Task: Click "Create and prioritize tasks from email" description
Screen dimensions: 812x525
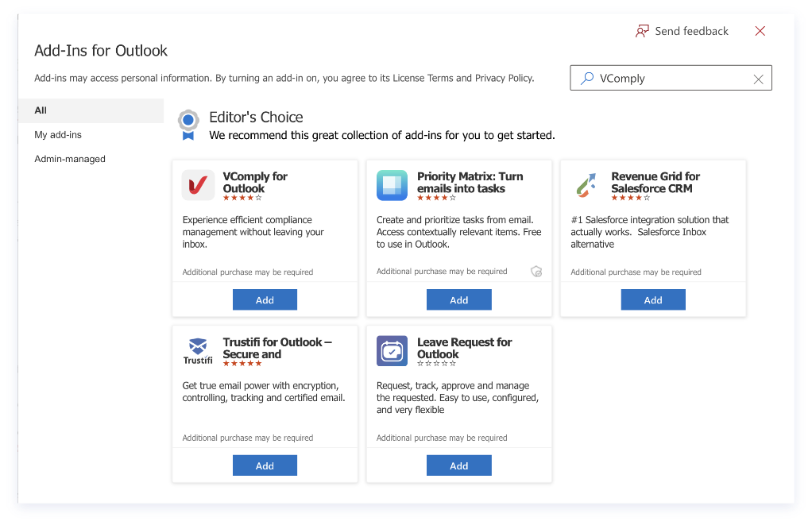Action: [x=458, y=232]
